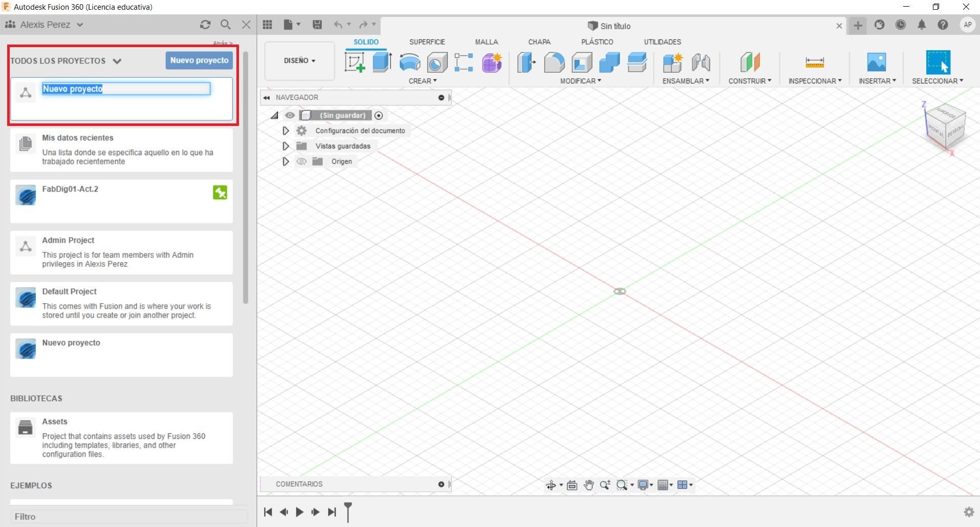Select the Fillet tool
The width and height of the screenshot is (980, 527).
[554, 62]
